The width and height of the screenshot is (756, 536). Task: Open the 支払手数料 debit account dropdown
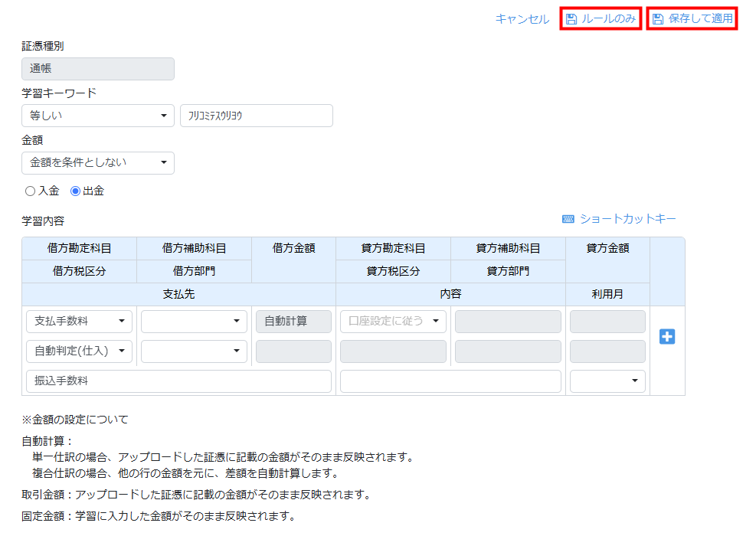coord(79,322)
